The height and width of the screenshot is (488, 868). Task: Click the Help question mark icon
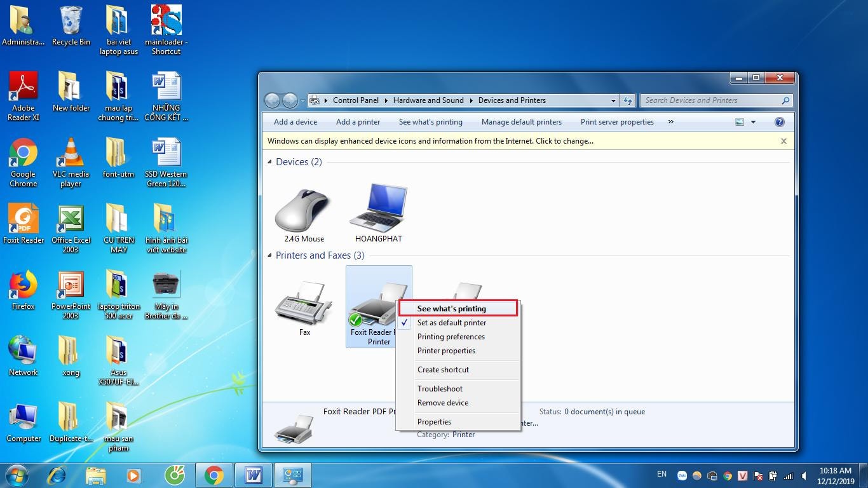tap(779, 122)
